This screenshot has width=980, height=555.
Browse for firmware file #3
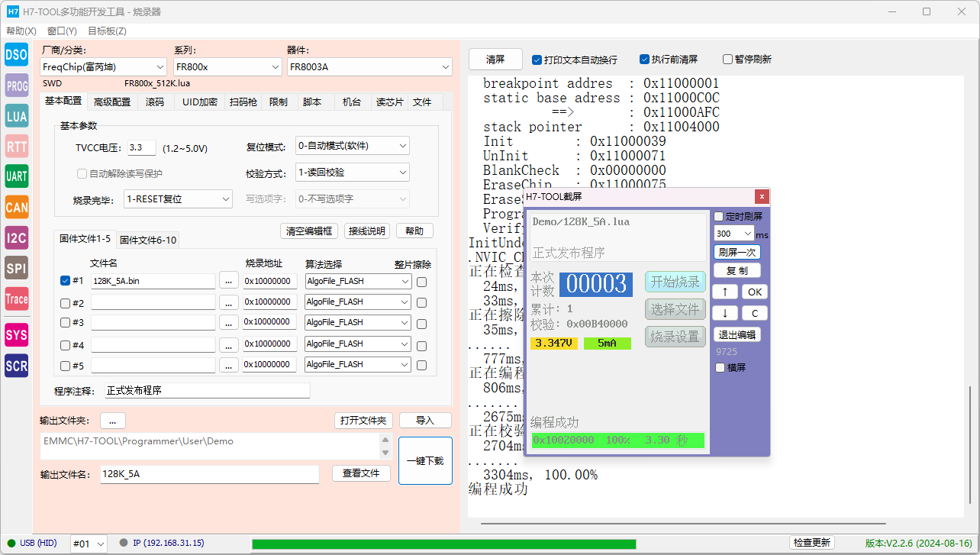tap(228, 323)
